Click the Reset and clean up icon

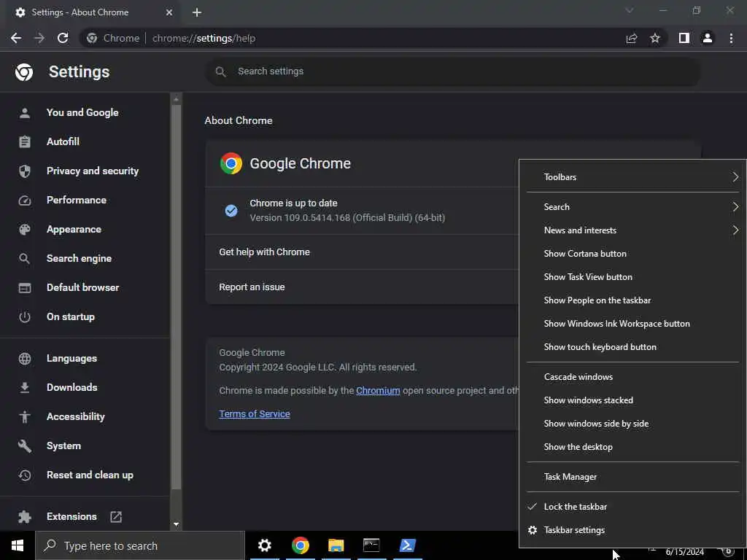pyautogui.click(x=25, y=475)
